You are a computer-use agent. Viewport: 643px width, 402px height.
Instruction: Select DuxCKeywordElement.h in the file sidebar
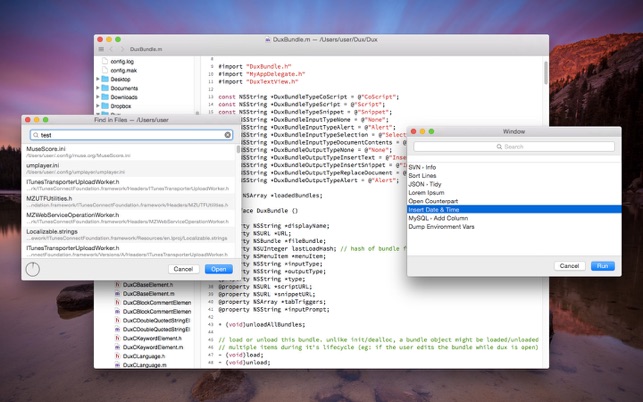[152, 338]
